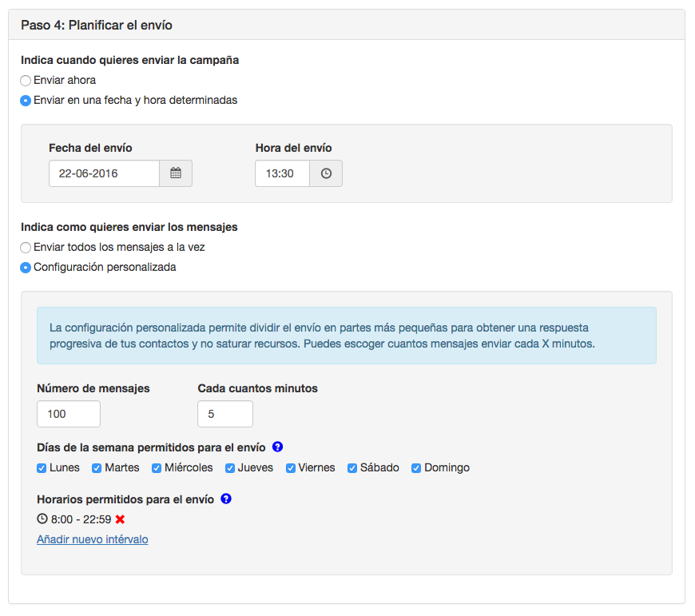Click help icon beside días de la semana
Viewport: 695px width, 616px height.
pos(277,447)
